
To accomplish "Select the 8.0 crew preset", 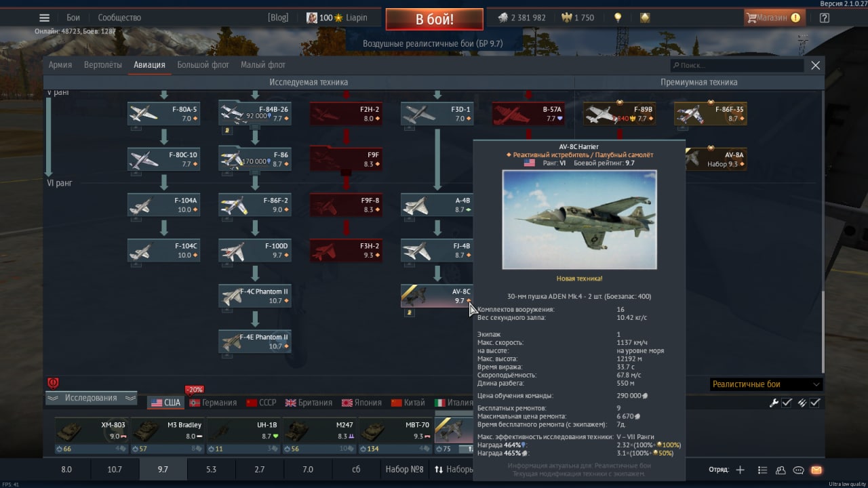I will point(66,470).
